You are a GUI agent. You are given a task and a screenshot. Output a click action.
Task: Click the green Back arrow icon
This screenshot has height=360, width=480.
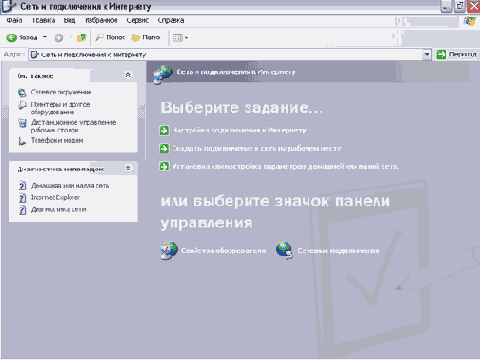pos(11,38)
